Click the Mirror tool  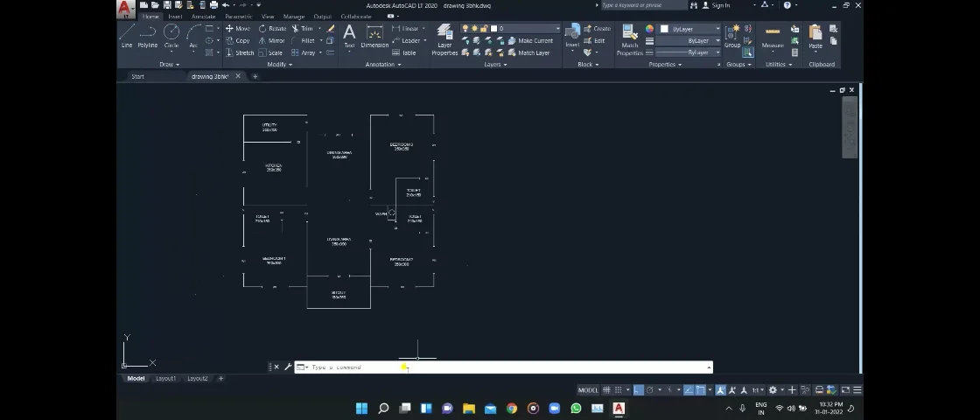(271, 40)
